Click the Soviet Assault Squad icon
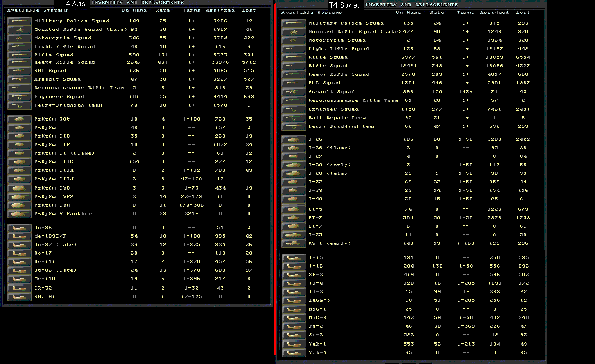This screenshot has height=364, width=595. click(x=294, y=92)
